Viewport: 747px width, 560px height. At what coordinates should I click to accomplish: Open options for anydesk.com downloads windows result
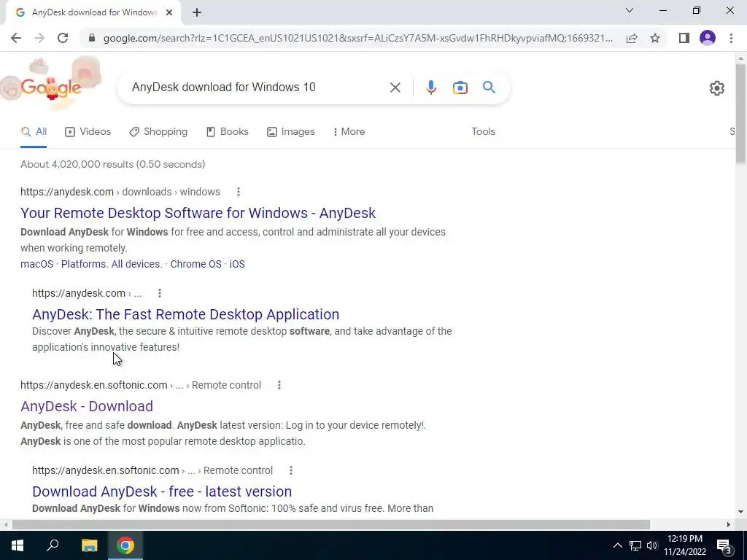point(239,192)
